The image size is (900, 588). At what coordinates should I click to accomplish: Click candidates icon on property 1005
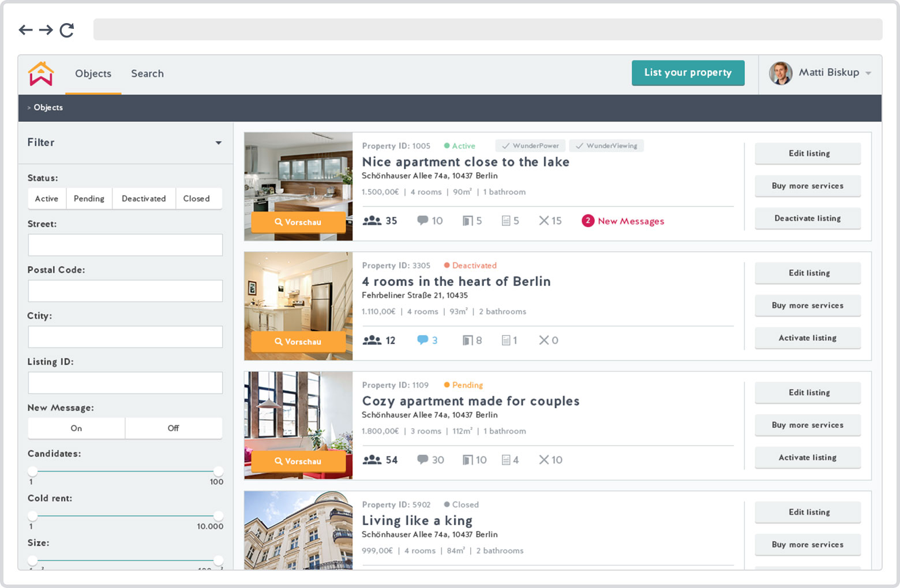(x=372, y=221)
